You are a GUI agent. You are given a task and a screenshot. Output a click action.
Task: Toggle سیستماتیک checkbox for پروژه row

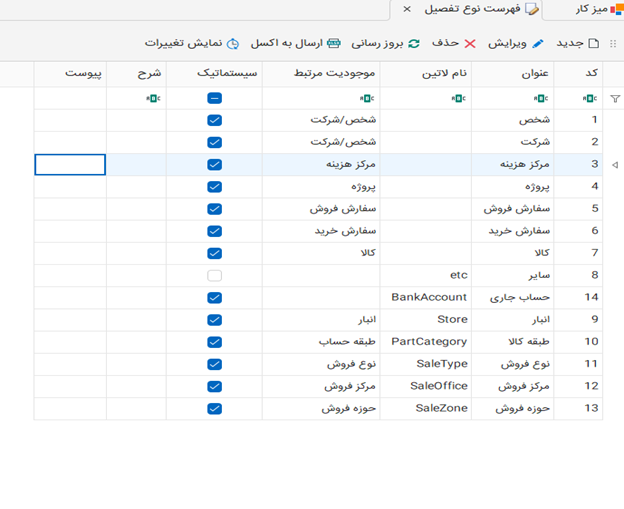214,187
